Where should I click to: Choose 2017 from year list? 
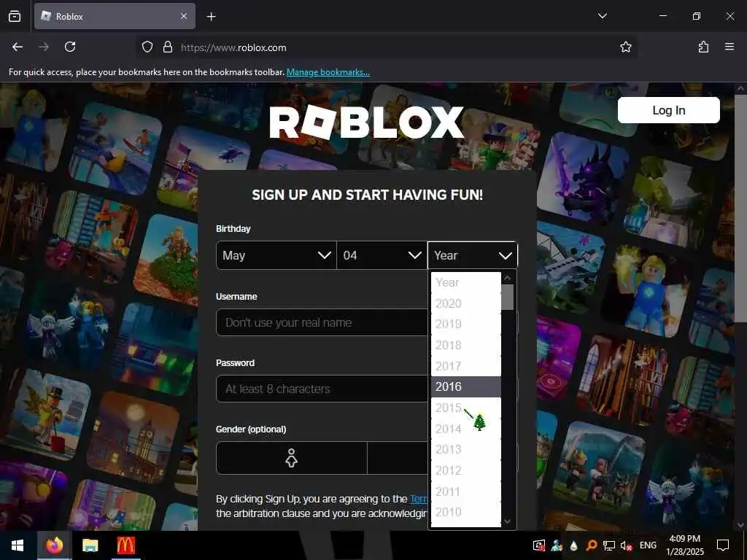click(466, 366)
